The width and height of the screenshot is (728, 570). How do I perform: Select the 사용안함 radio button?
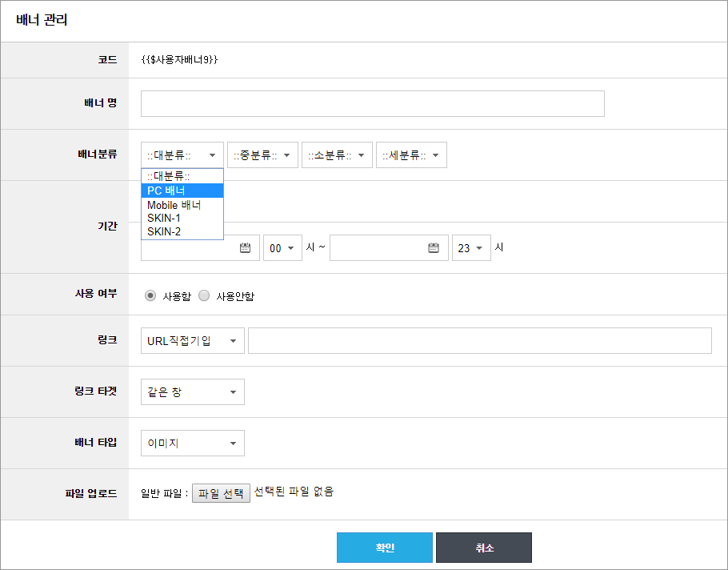pyautogui.click(x=204, y=295)
